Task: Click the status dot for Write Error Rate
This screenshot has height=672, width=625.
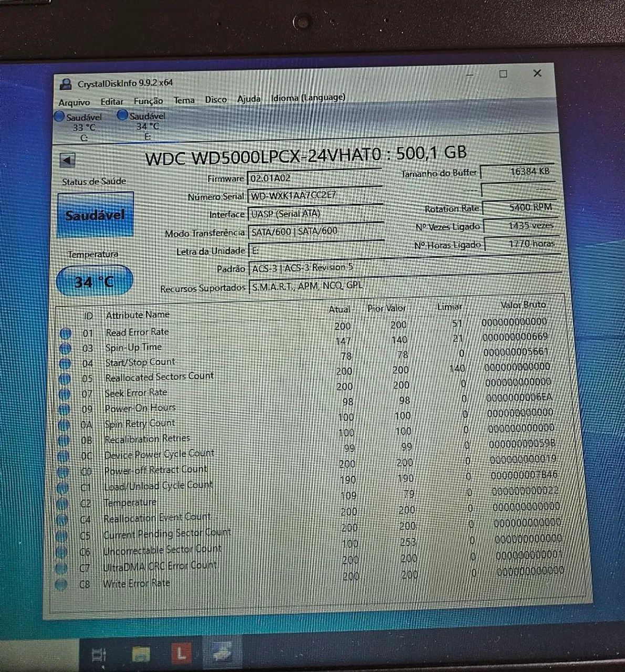Action: click(x=61, y=584)
